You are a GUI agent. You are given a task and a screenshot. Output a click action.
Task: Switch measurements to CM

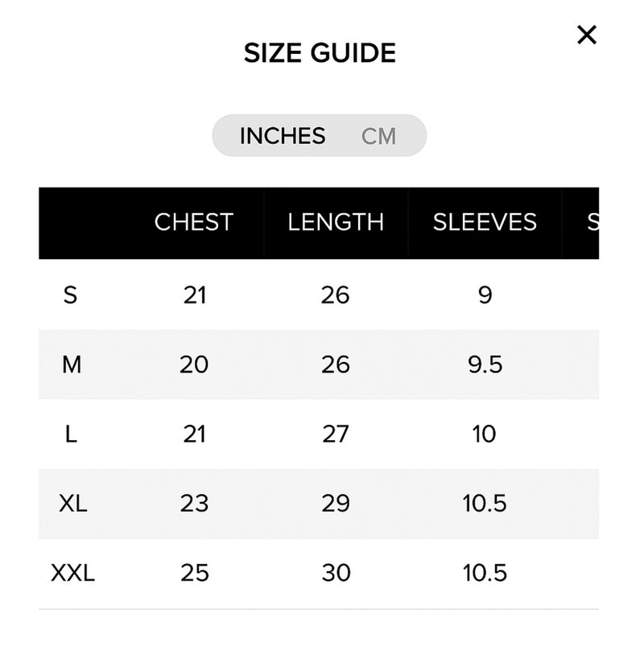[378, 136]
